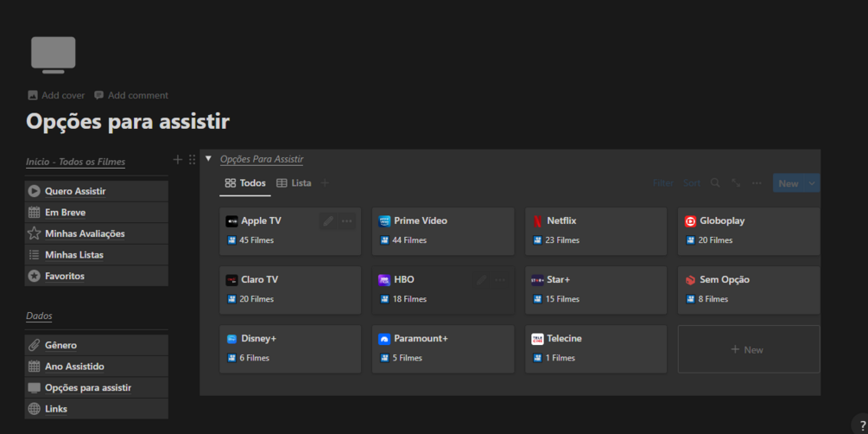Screen dimensions: 868x434
Task: Click the blue New button
Action: pos(789,183)
